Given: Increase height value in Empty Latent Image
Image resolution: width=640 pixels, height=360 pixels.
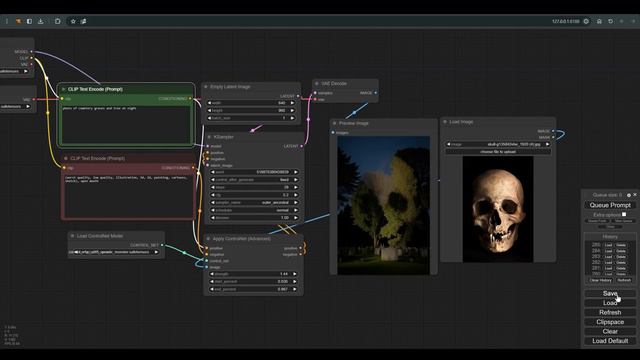Looking at the screenshot, I should coord(292,110).
